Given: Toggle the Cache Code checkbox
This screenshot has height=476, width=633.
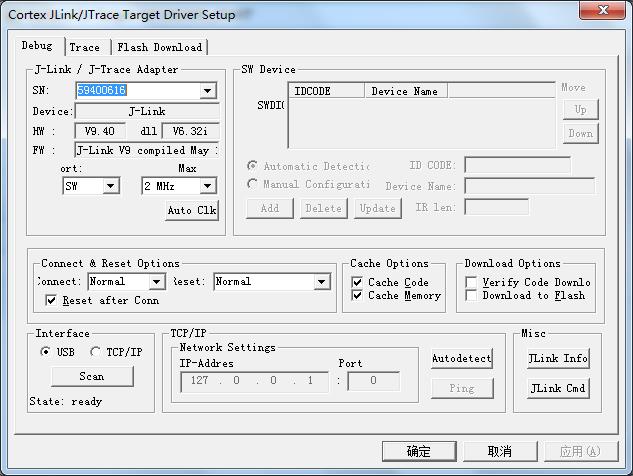Looking at the screenshot, I should pyautogui.click(x=357, y=282).
